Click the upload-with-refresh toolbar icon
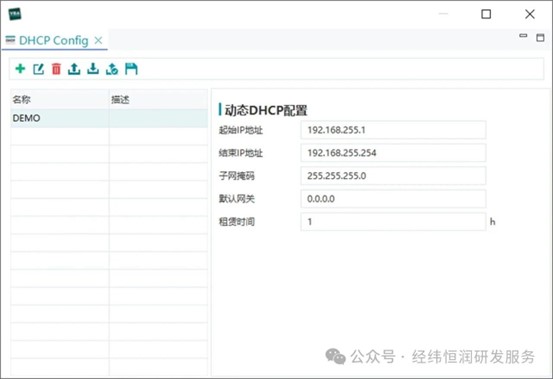 coord(112,69)
